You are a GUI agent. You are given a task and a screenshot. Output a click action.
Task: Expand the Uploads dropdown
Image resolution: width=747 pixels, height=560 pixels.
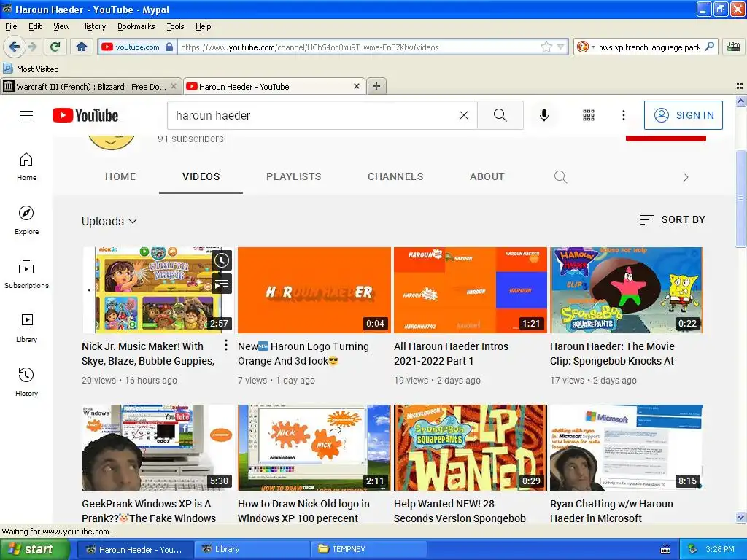click(109, 222)
